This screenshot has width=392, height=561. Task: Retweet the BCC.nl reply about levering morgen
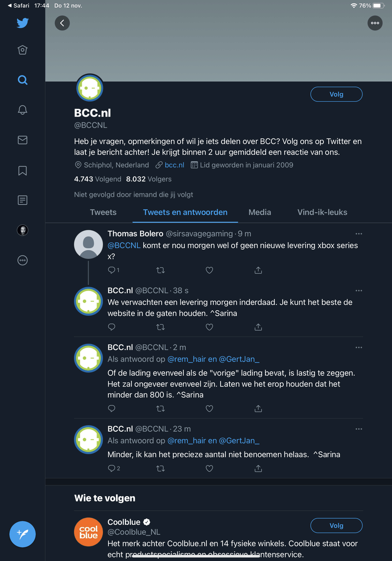pyautogui.click(x=160, y=327)
